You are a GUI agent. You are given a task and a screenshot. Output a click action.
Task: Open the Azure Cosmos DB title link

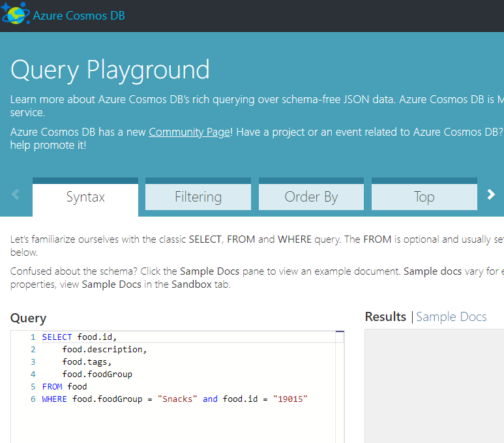point(79,16)
